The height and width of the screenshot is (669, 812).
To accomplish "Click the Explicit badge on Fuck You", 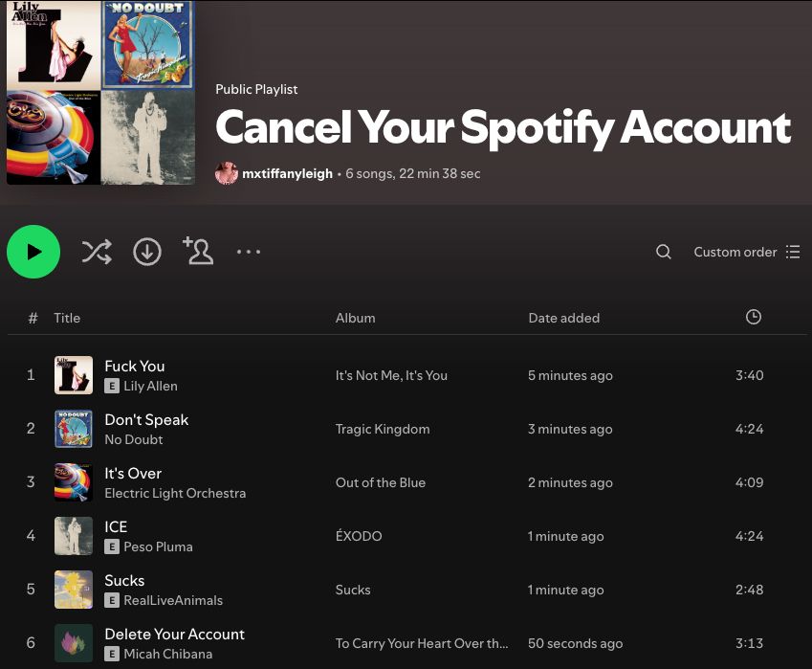I will point(112,386).
